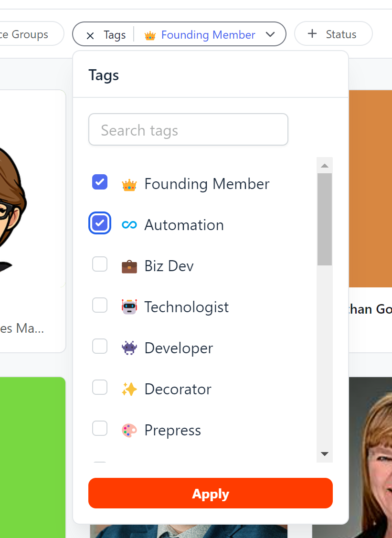Image resolution: width=392 pixels, height=538 pixels.
Task: Click the robot icon for Technologist
Action: (129, 307)
